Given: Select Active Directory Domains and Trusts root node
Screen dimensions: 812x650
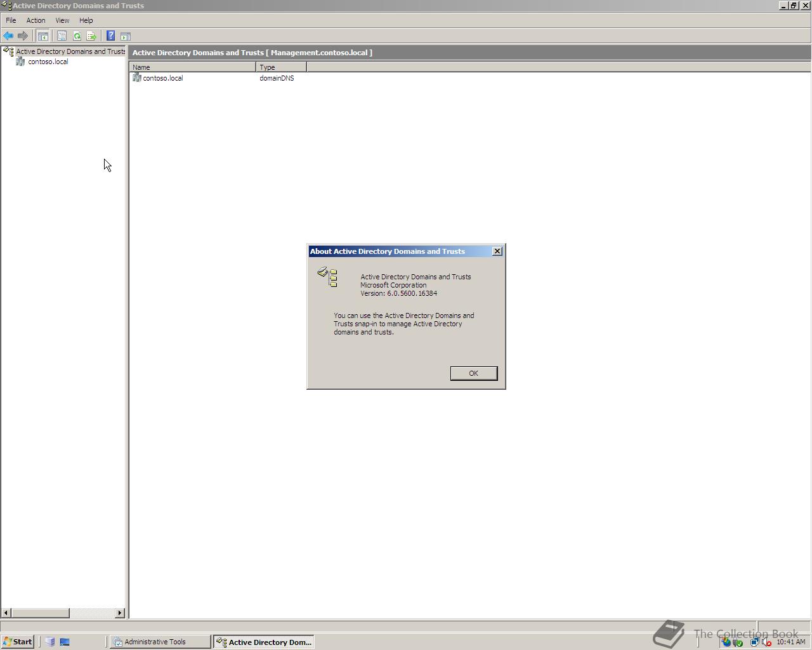Looking at the screenshot, I should pos(70,51).
